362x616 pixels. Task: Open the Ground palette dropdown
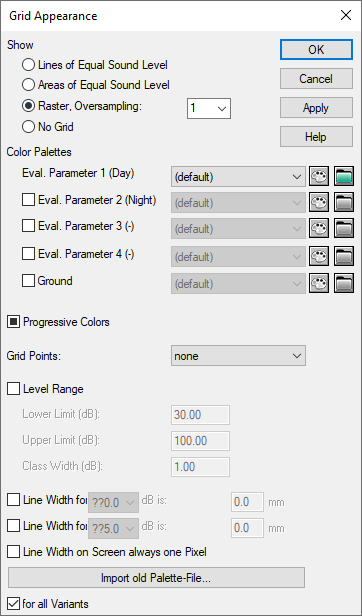(238, 283)
